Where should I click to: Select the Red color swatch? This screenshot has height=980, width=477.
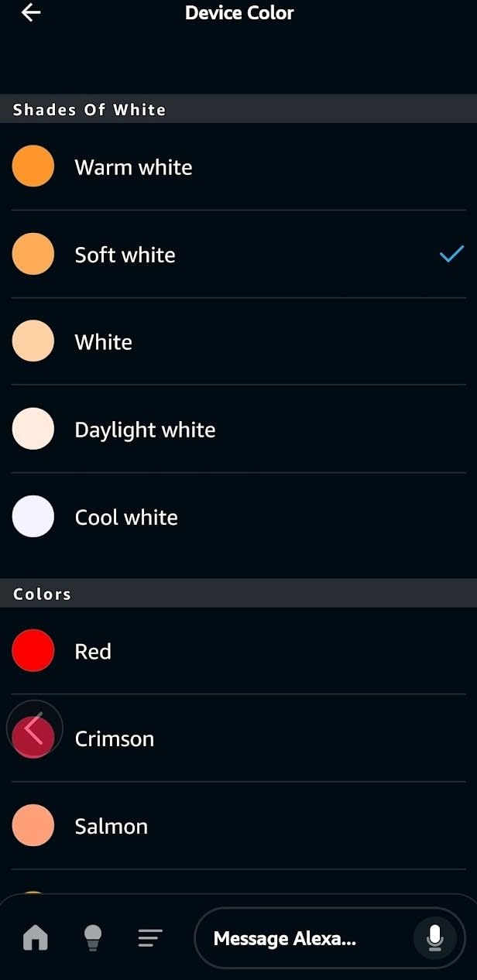pyautogui.click(x=33, y=650)
